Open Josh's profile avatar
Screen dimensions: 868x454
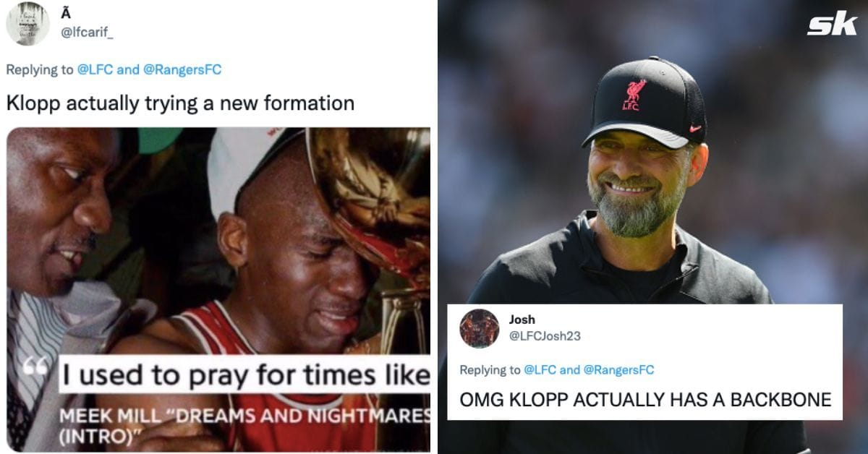[479, 328]
